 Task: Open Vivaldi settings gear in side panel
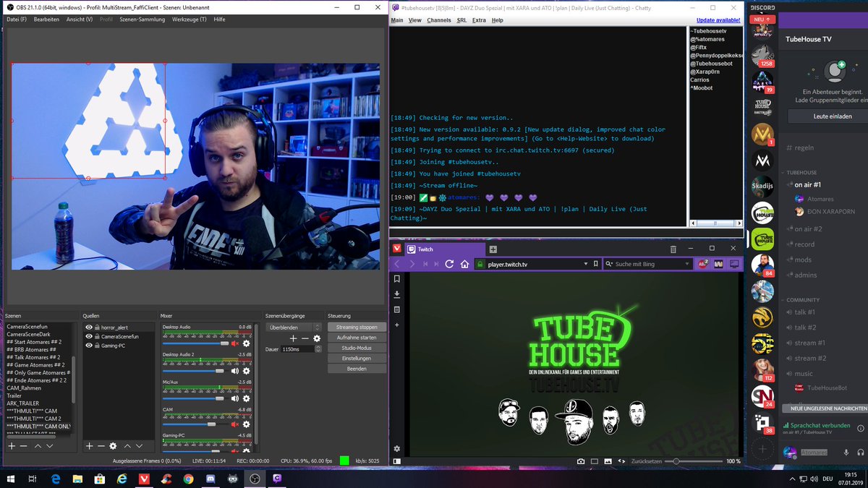pyautogui.click(x=396, y=448)
